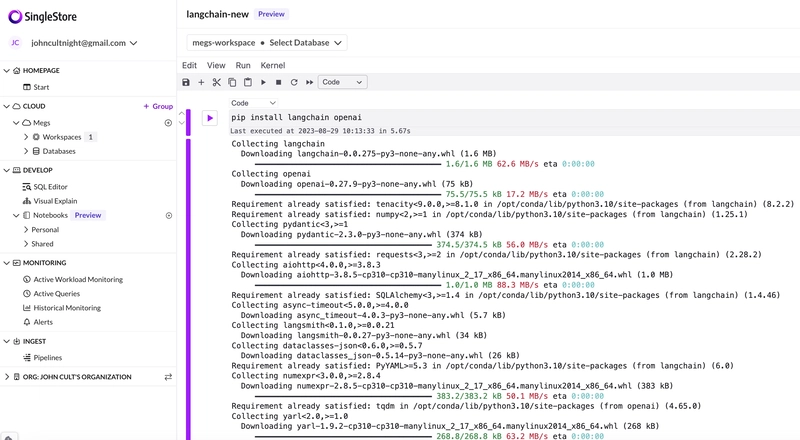Open Historical Monitoring
Viewport: 800px width, 440px height.
[62, 308]
